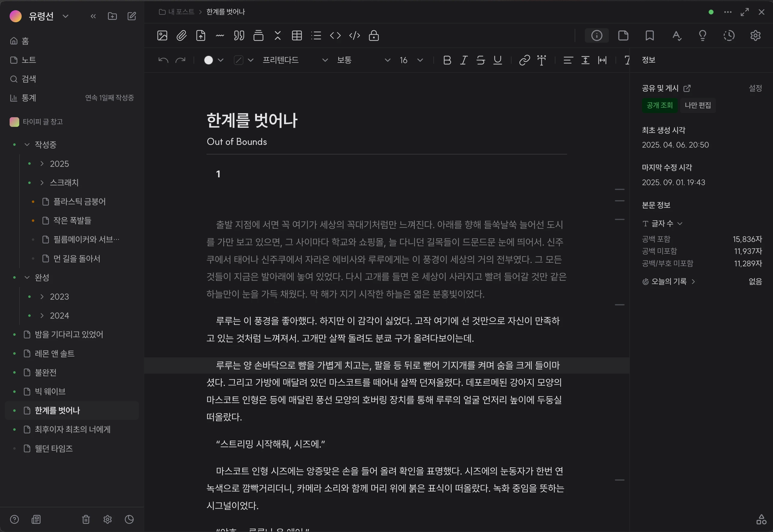Insert an image into the post

[x=162, y=36]
